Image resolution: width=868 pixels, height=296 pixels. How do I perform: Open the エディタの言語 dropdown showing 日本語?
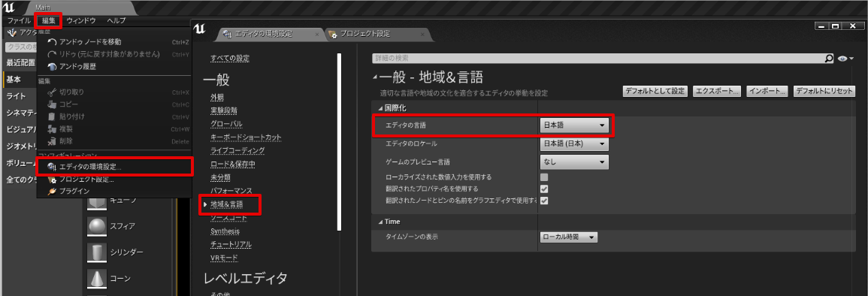(x=574, y=125)
